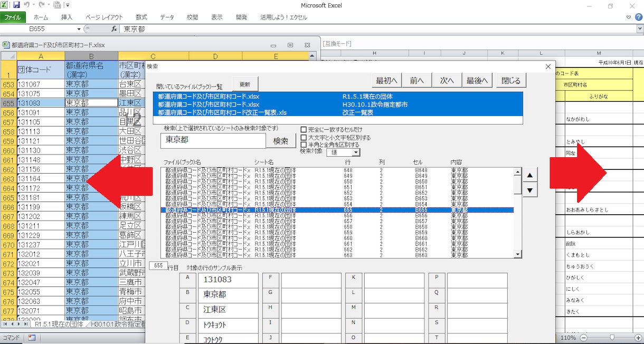Click the 最初へ button

click(x=387, y=81)
